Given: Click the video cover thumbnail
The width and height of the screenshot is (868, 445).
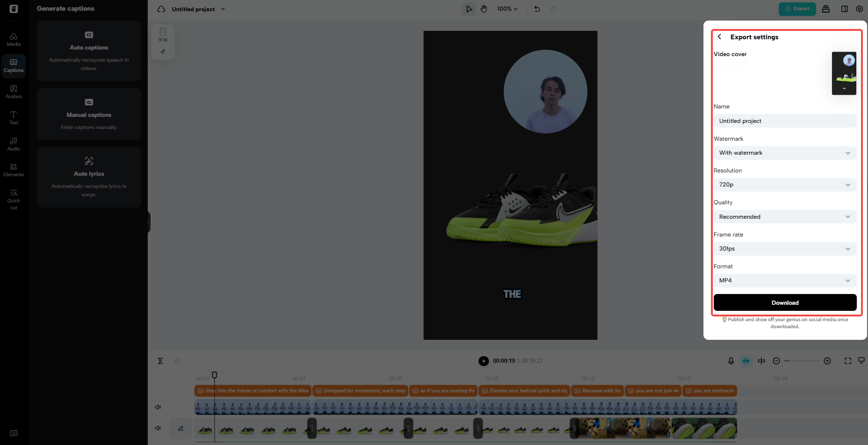Looking at the screenshot, I should pos(844,73).
